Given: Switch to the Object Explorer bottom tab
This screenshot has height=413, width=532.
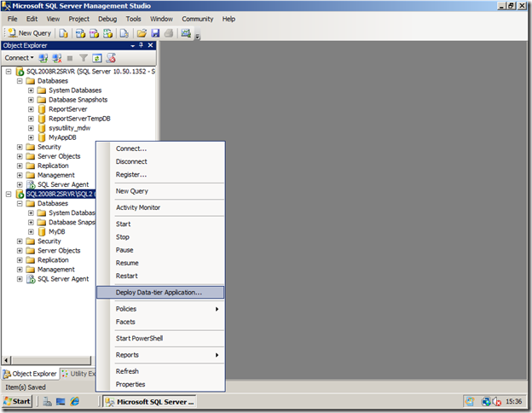Looking at the screenshot, I should [30, 374].
